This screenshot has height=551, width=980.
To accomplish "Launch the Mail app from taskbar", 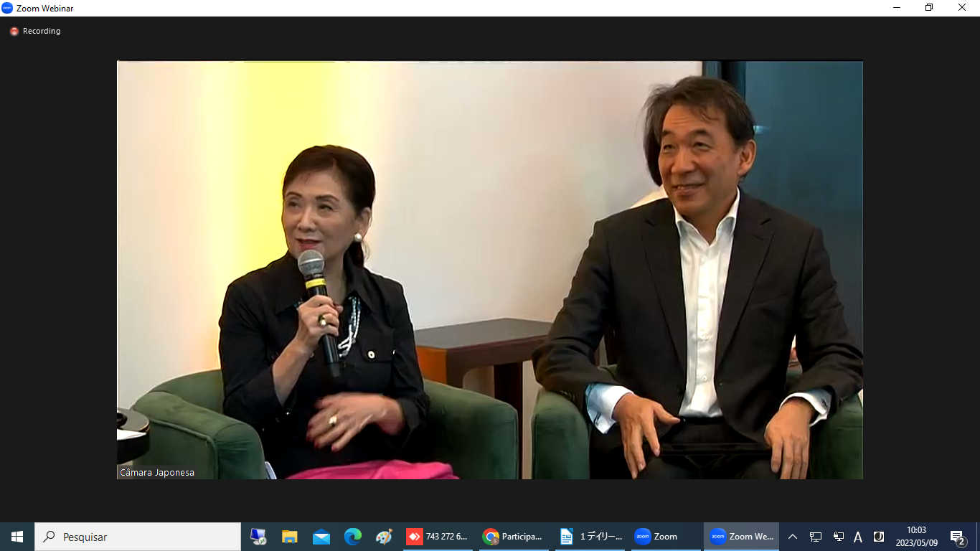I will [321, 537].
